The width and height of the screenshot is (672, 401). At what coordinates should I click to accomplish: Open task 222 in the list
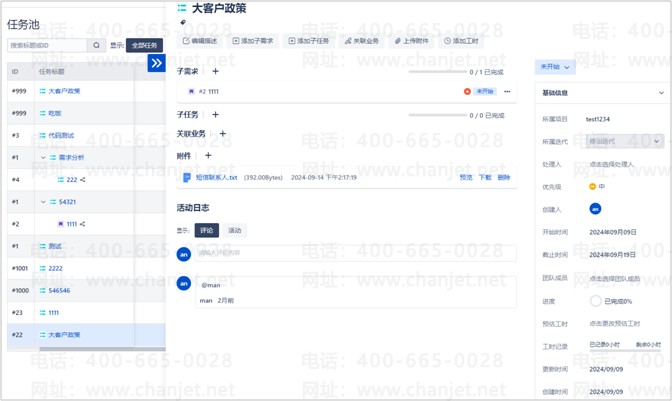click(x=72, y=180)
